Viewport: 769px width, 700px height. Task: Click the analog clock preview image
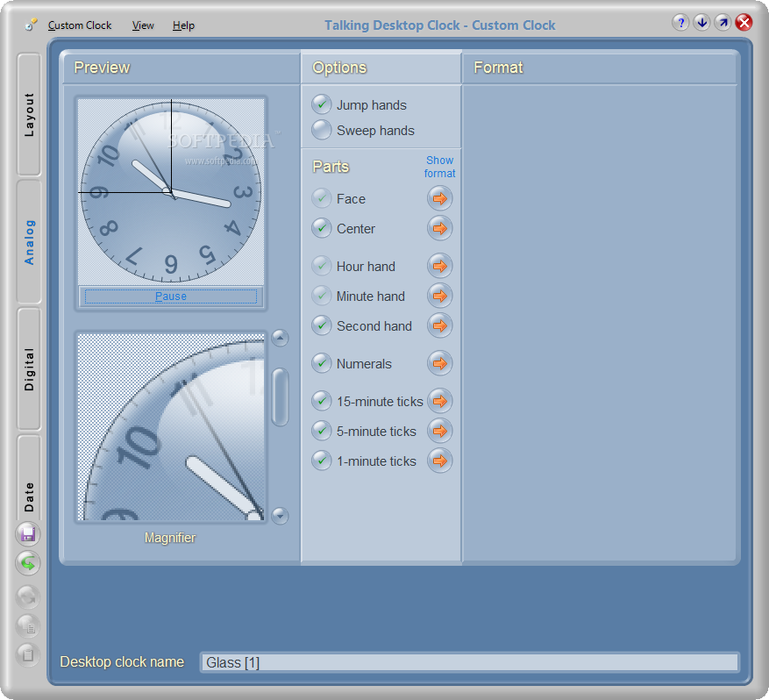point(171,192)
